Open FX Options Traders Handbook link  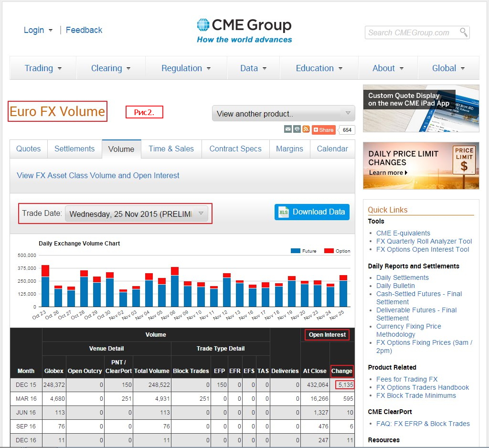[423, 387]
